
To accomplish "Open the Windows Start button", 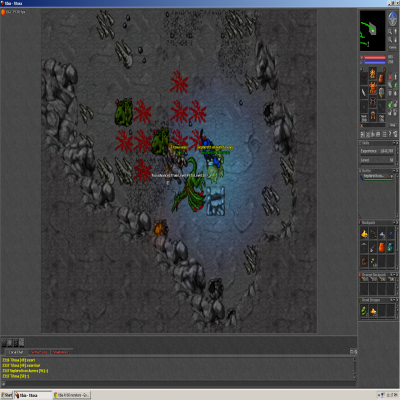I will pos(6,395).
